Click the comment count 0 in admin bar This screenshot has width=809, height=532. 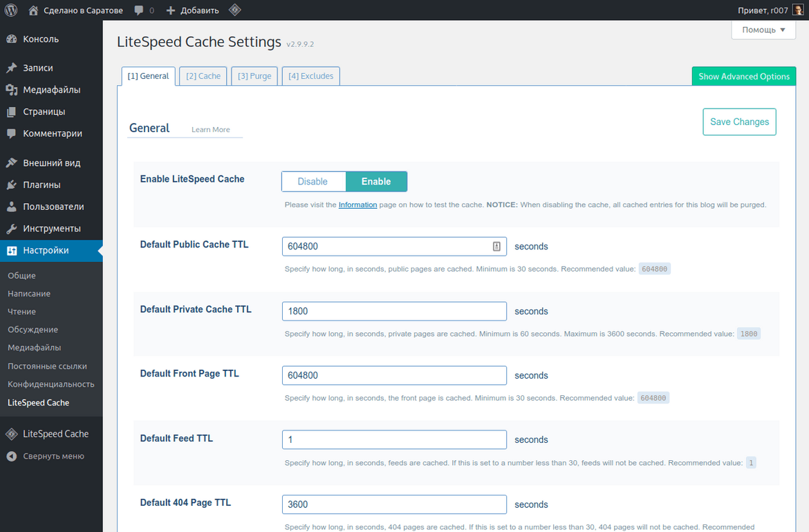pos(151,10)
